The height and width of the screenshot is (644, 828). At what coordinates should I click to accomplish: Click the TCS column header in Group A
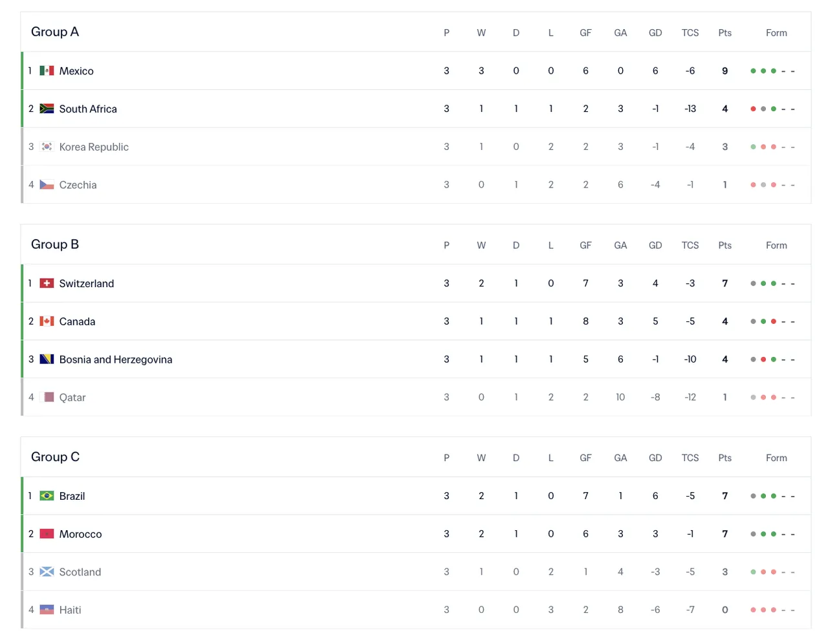pos(690,33)
